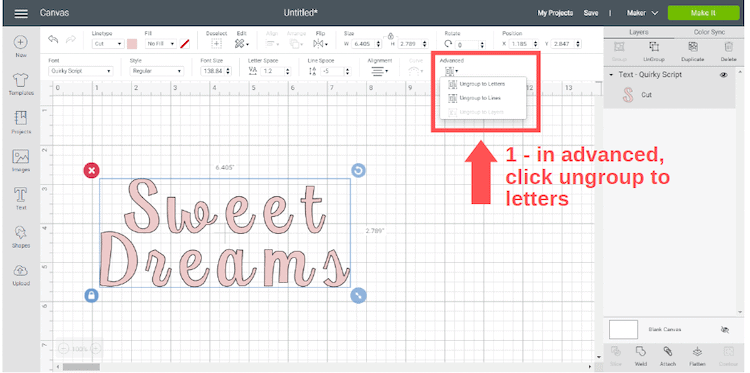
Task: Click the Attach tool
Action: 668,356
